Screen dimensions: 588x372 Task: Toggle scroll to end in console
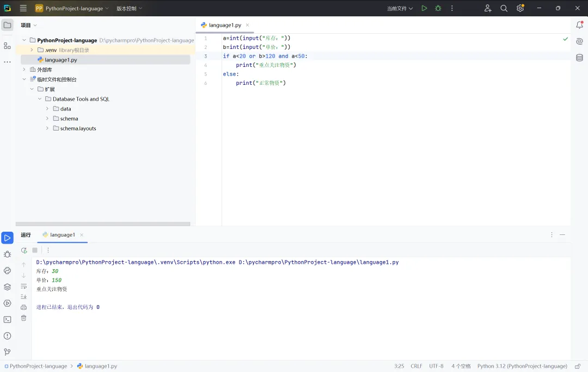pos(23,297)
